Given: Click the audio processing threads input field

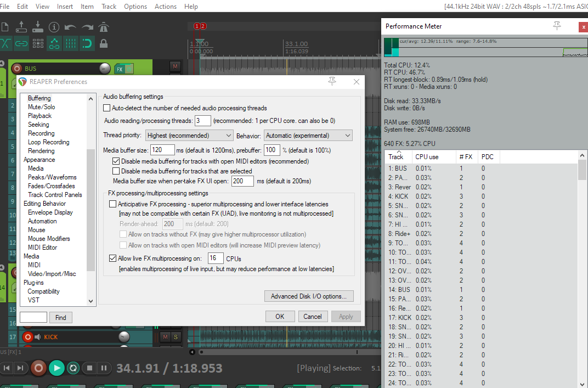Looking at the screenshot, I should [x=202, y=121].
